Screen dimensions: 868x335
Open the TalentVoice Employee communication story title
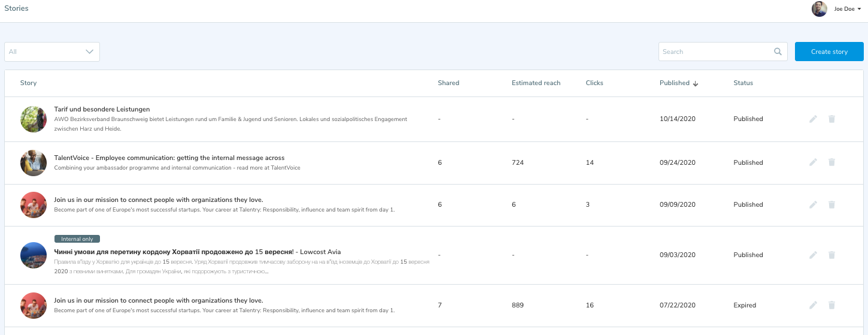169,158
